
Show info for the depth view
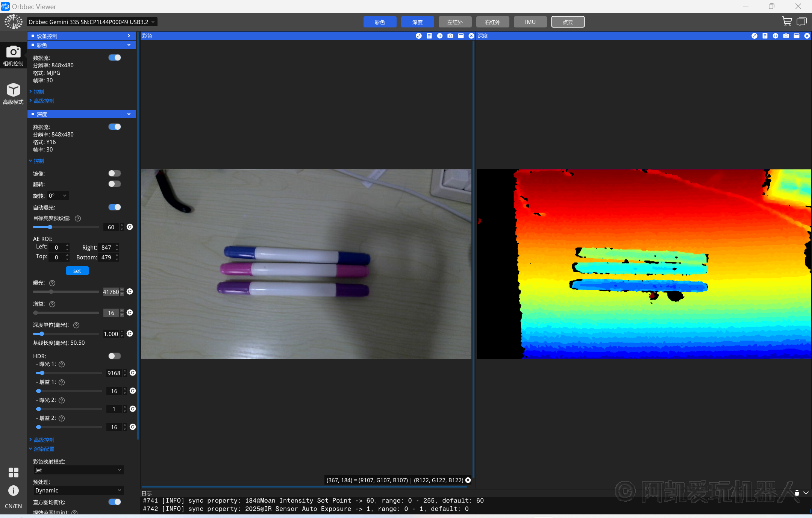click(x=765, y=36)
